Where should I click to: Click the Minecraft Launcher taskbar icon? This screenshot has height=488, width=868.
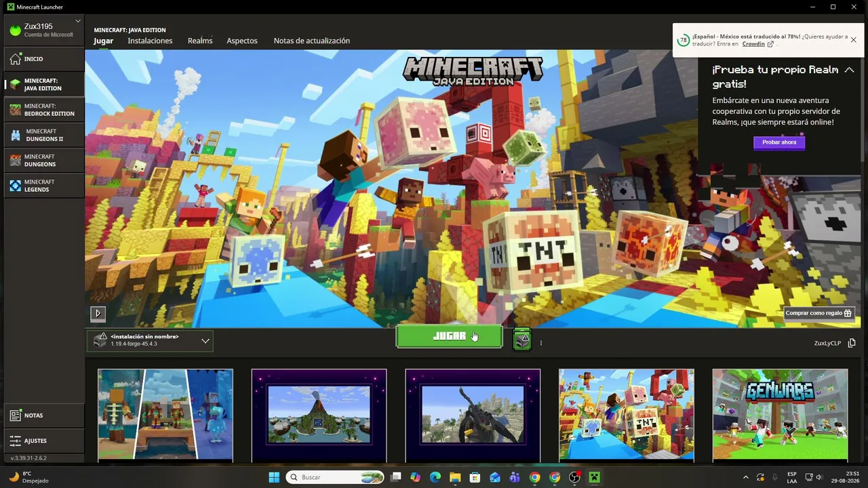tap(595, 477)
